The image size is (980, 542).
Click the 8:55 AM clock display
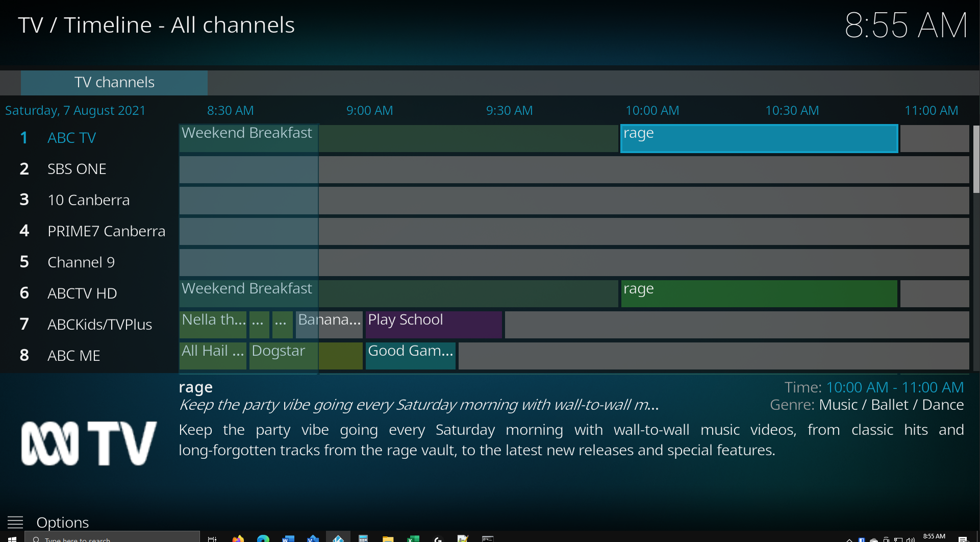click(906, 26)
